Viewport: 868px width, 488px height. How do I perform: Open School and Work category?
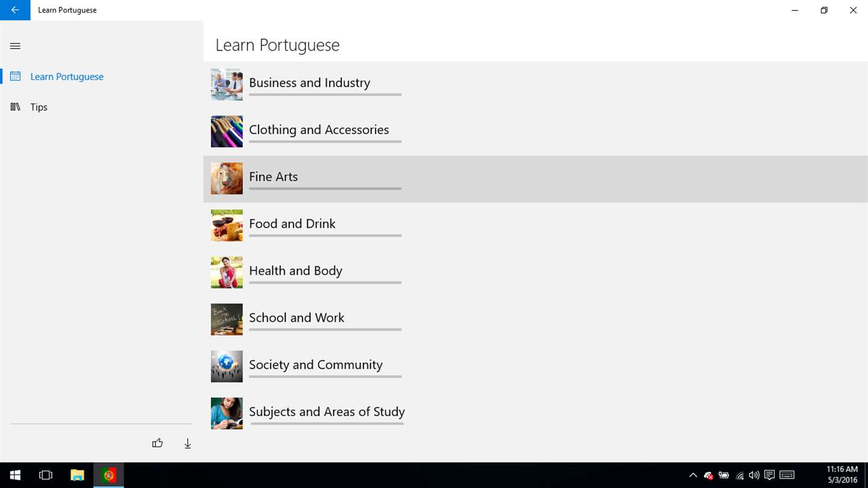click(x=296, y=318)
